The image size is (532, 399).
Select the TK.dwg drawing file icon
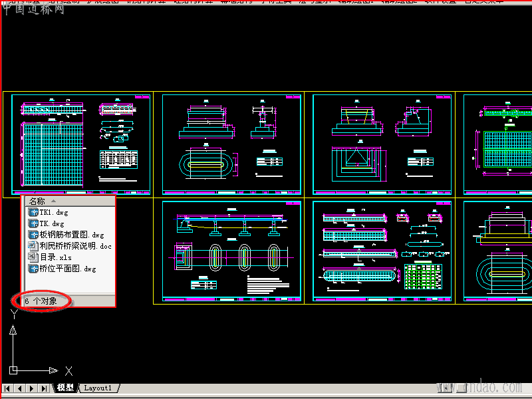point(33,223)
